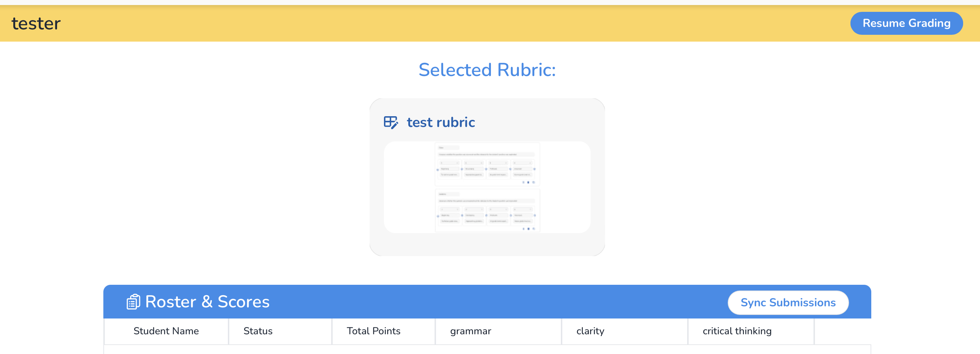Open the rubric preview thumbnail
The width and height of the screenshot is (980, 354).
click(x=487, y=187)
